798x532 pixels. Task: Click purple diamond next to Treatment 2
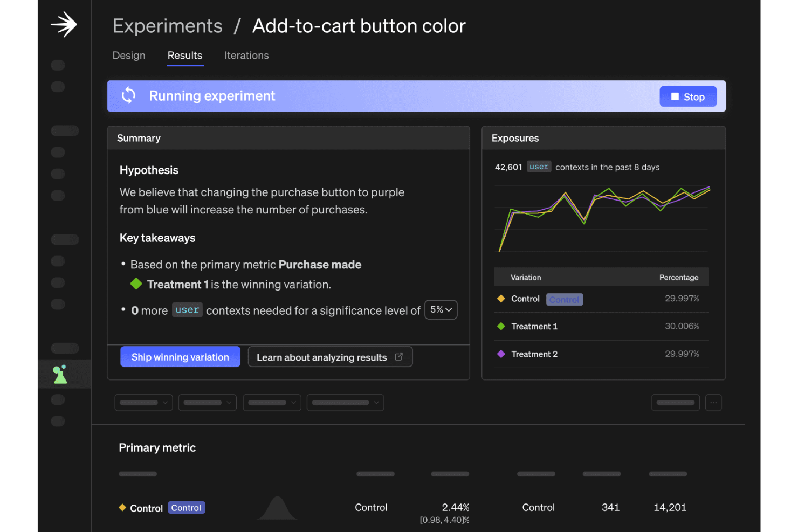[x=501, y=354]
